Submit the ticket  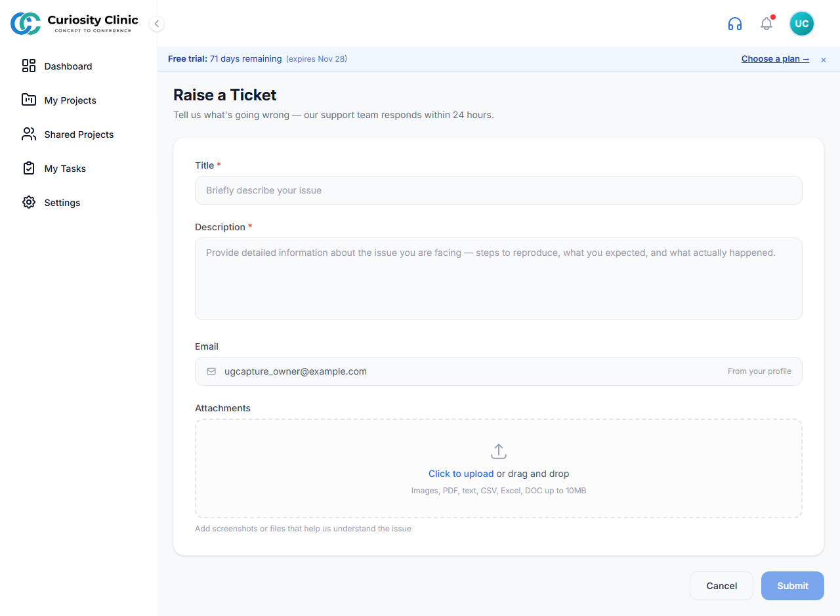click(x=793, y=586)
